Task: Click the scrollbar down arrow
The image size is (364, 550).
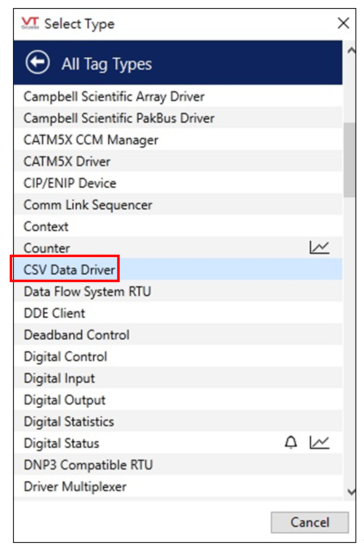Action: (350, 491)
